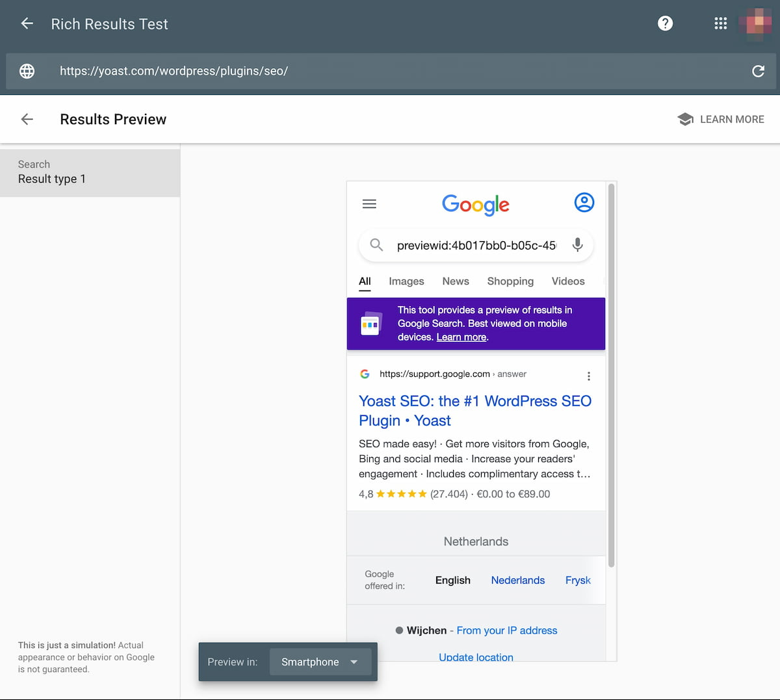The height and width of the screenshot is (700, 780).
Task: Click the LEARN MORE button
Action: (x=721, y=120)
